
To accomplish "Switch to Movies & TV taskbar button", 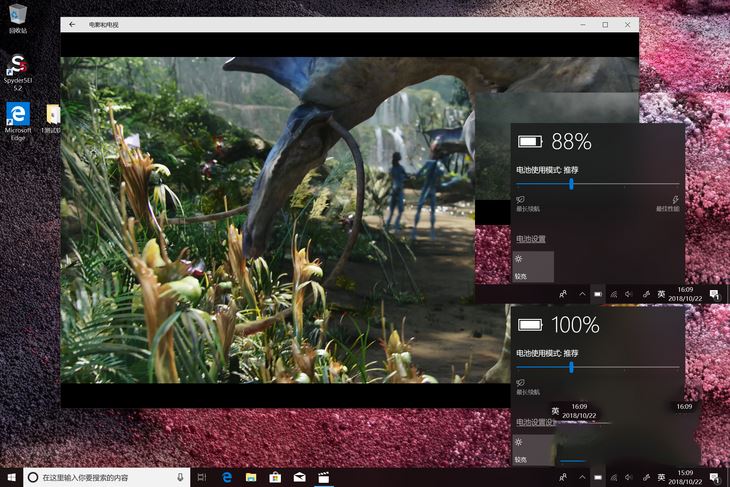I will tap(324, 477).
